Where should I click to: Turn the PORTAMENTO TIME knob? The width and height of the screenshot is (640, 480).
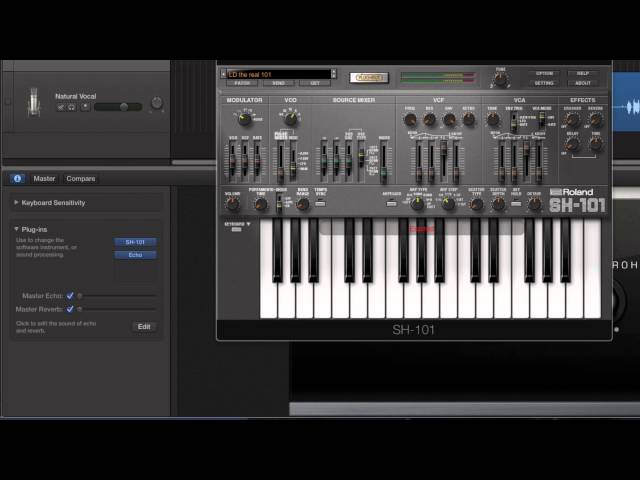[260, 204]
